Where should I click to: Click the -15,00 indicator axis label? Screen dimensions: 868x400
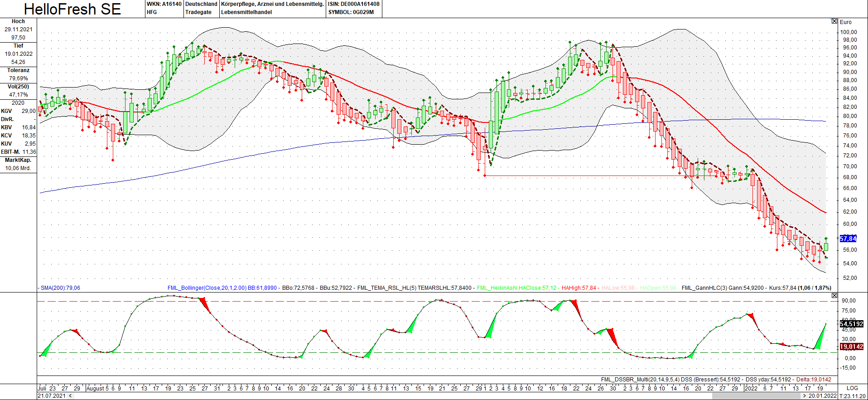coord(848,368)
